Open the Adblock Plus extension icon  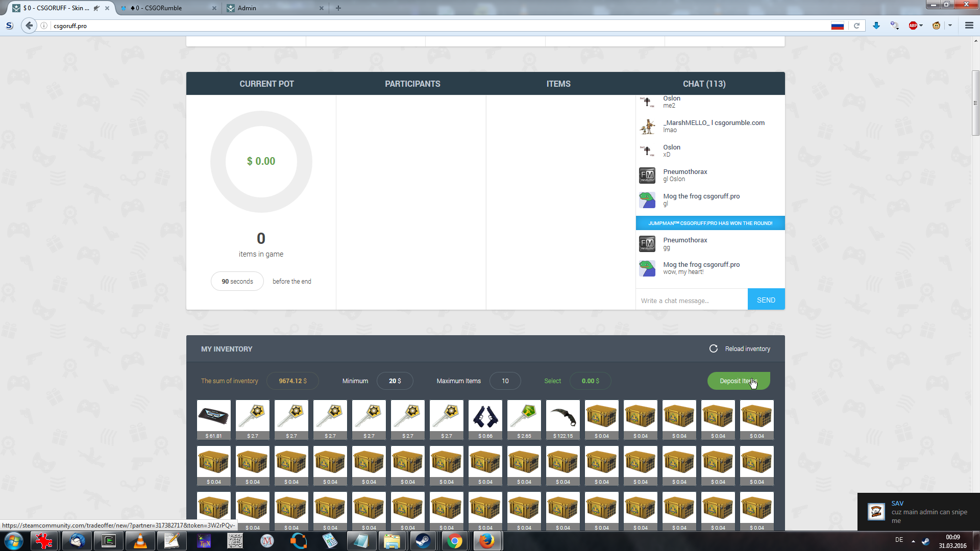[x=913, y=26]
